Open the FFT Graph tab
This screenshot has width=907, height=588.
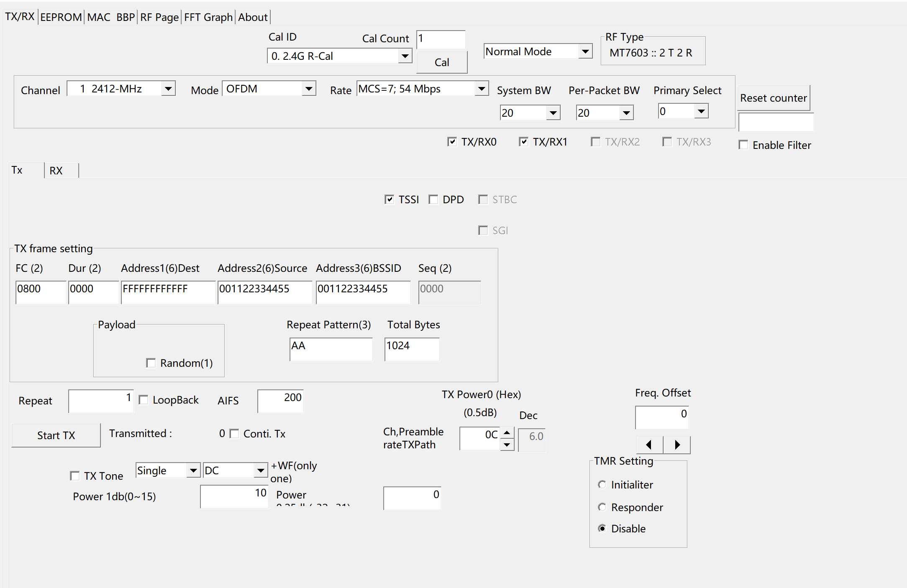click(x=208, y=17)
